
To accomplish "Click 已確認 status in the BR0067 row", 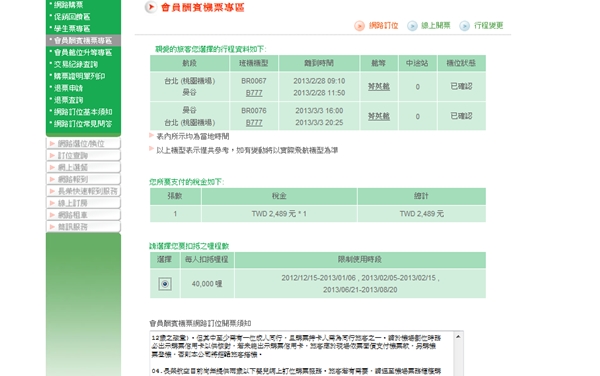I will point(461,86).
